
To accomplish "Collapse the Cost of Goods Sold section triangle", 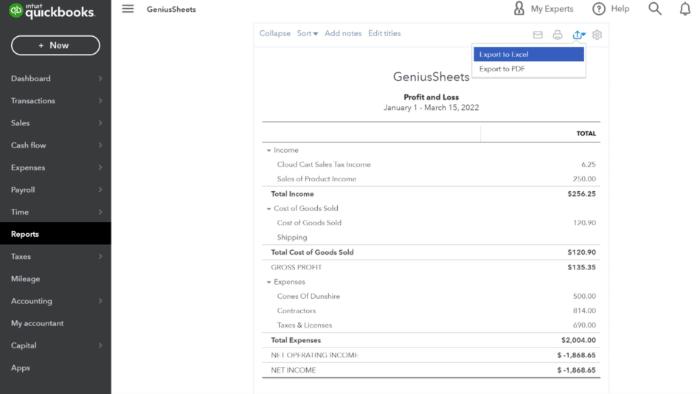I will [x=269, y=208].
